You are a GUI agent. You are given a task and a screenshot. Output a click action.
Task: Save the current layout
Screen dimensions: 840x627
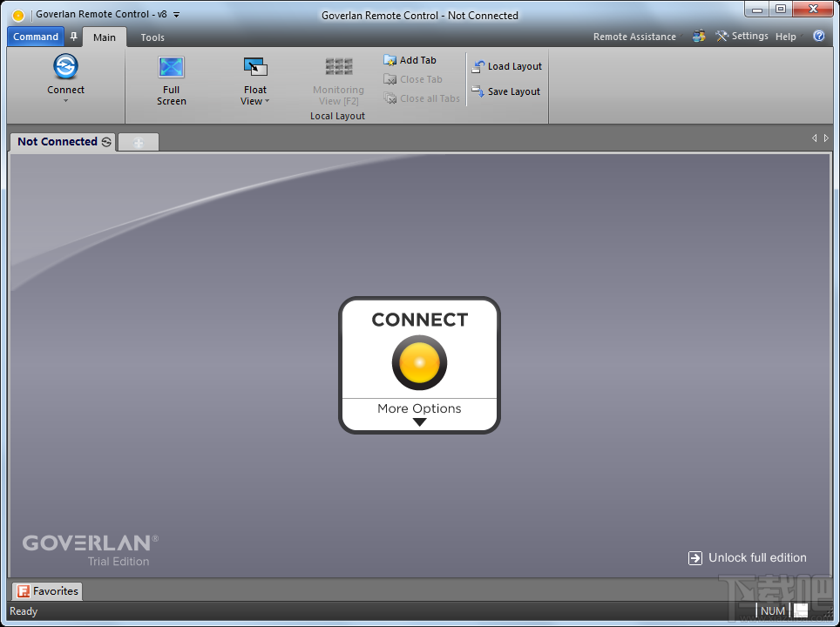point(505,91)
